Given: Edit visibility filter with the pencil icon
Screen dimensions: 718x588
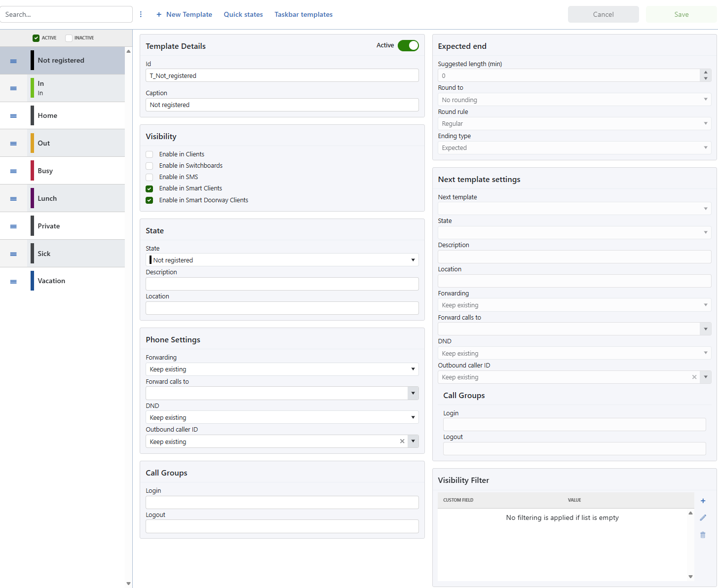Looking at the screenshot, I should click(703, 517).
